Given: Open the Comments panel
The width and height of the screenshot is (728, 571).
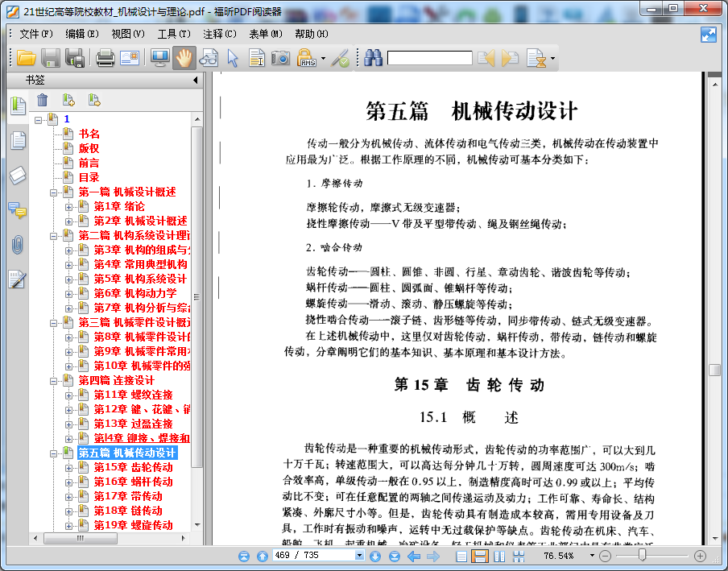Looking at the screenshot, I should (x=18, y=210).
